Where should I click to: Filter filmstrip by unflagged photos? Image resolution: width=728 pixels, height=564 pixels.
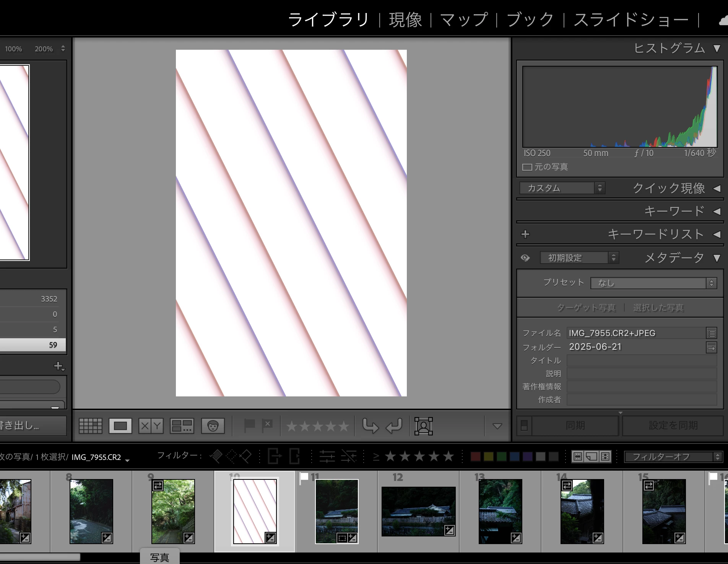click(231, 456)
